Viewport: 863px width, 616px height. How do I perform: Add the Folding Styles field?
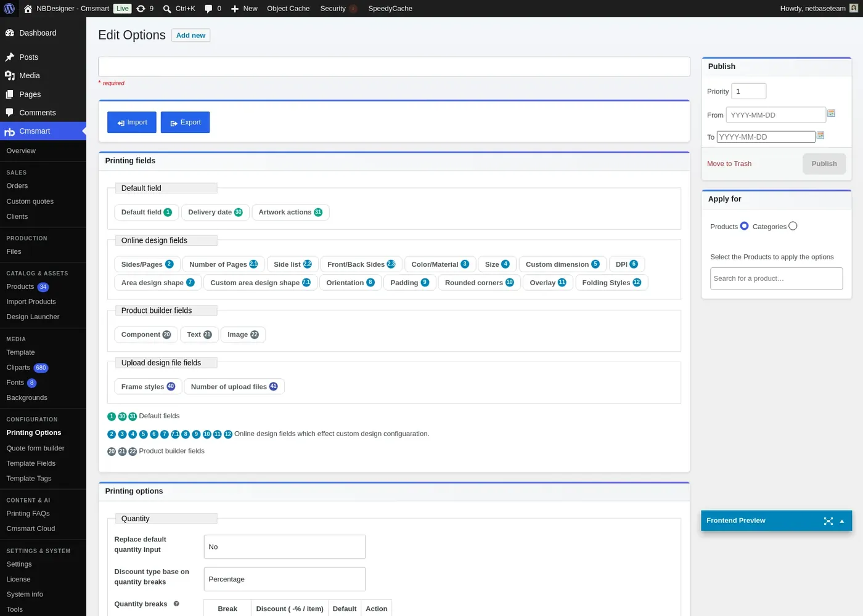point(611,283)
